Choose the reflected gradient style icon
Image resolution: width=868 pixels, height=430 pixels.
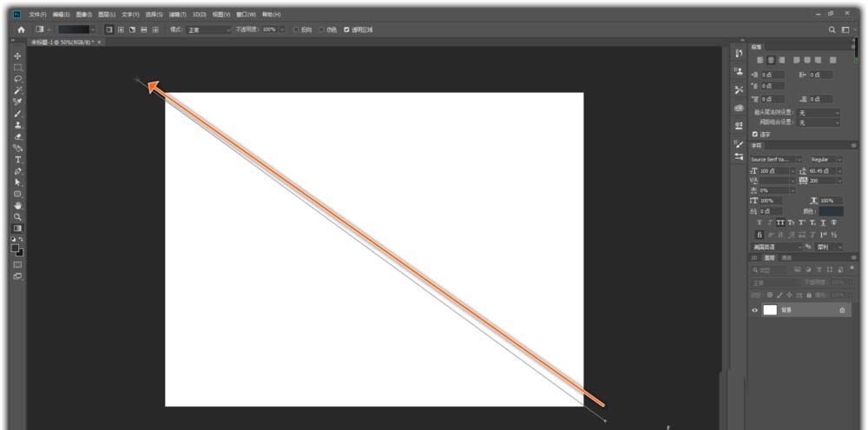[x=144, y=30]
